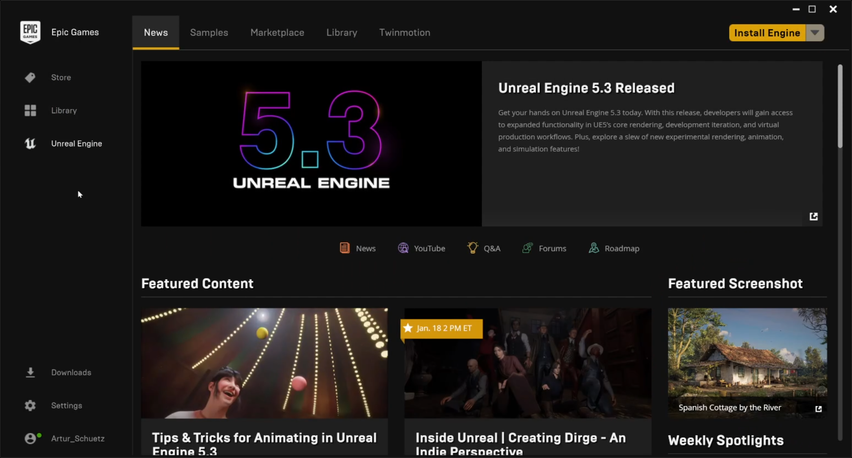The height and width of the screenshot is (458, 852).
Task: Click the green Forums chat icon
Action: click(528, 248)
